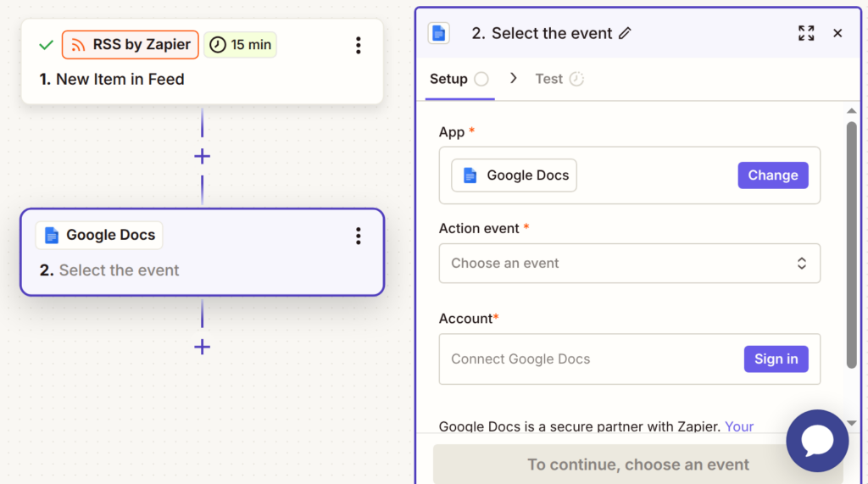Open the chat support bubble
Screen dimensions: 868x484
817,441
